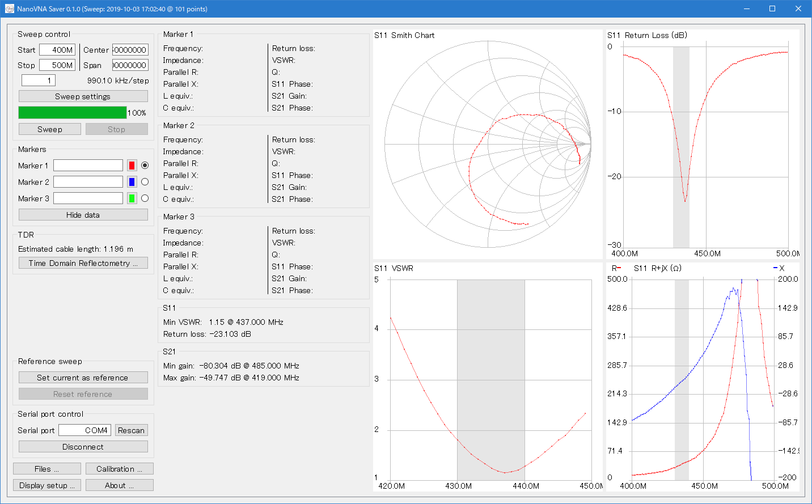Focus the Marker 1 frequency field
The height and width of the screenshot is (504, 812).
(88, 166)
